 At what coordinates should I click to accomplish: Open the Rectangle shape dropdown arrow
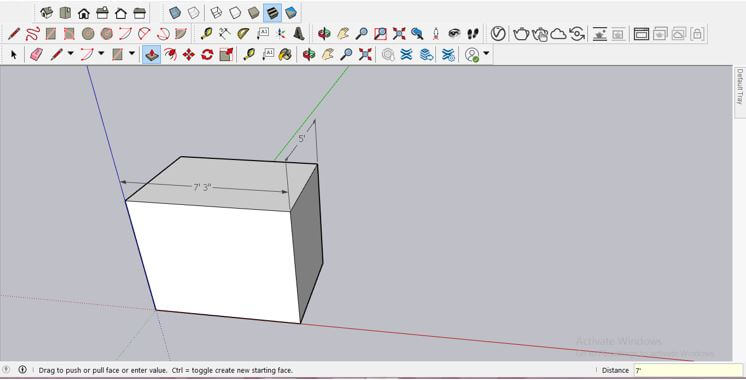[132, 53]
